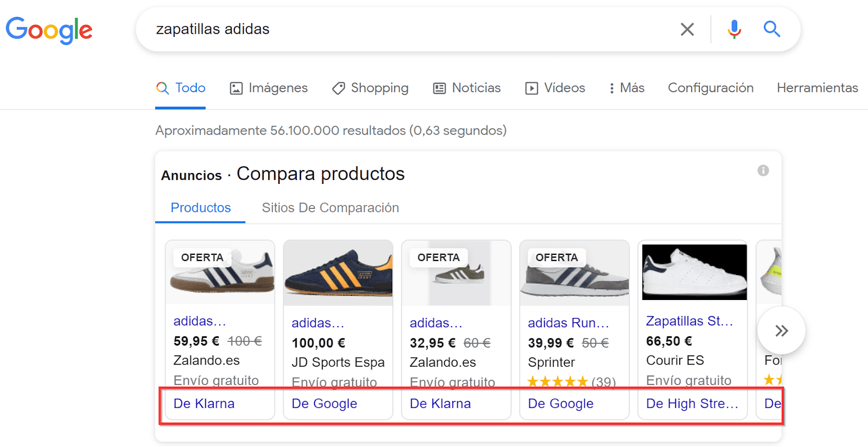Click the Google logo
Screen dimensions: 868x447
click(49, 30)
